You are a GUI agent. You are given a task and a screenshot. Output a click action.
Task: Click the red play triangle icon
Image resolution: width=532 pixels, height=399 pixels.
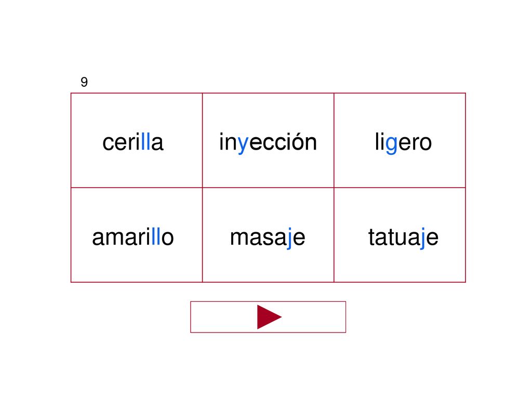(x=269, y=317)
